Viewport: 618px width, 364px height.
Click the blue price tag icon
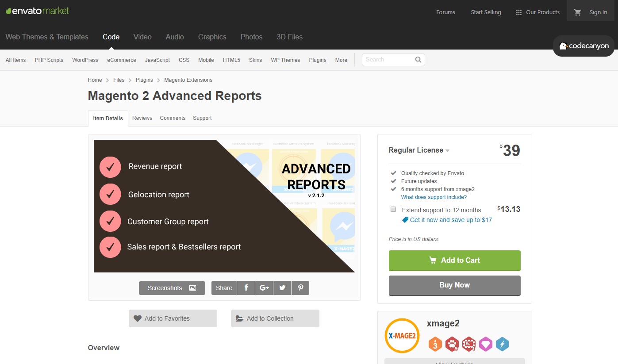coord(405,220)
